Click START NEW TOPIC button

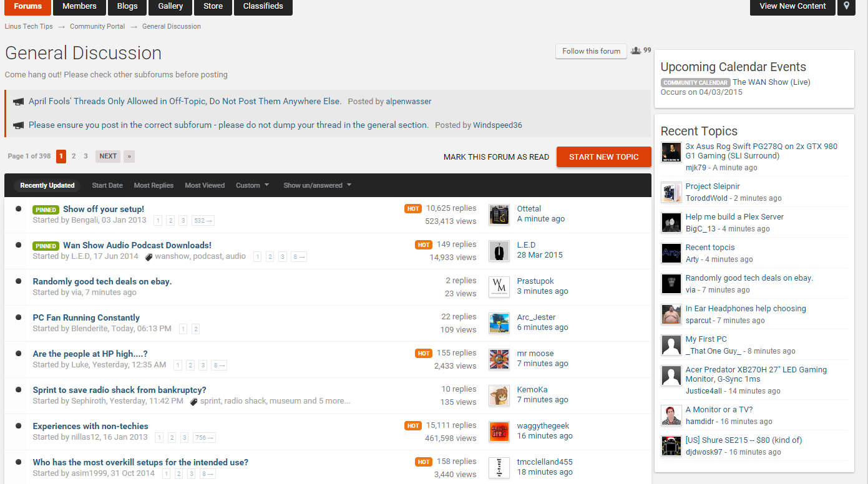point(603,157)
